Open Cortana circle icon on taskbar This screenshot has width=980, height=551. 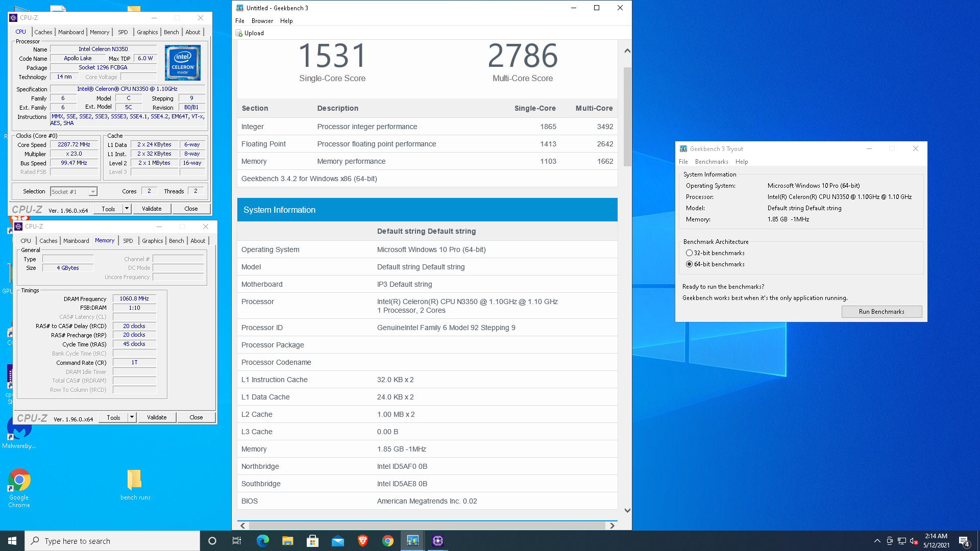[x=212, y=541]
